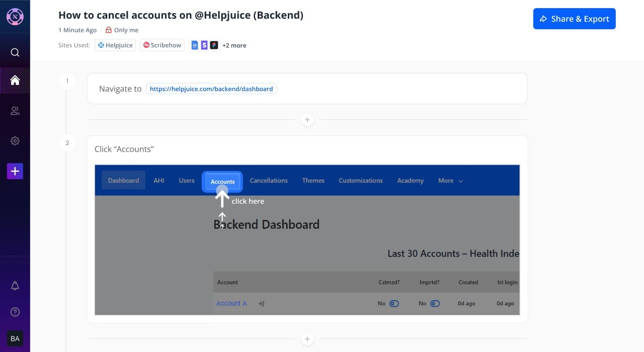
Task: Click the Scribe logo in the sidebar
Action: 15,17
